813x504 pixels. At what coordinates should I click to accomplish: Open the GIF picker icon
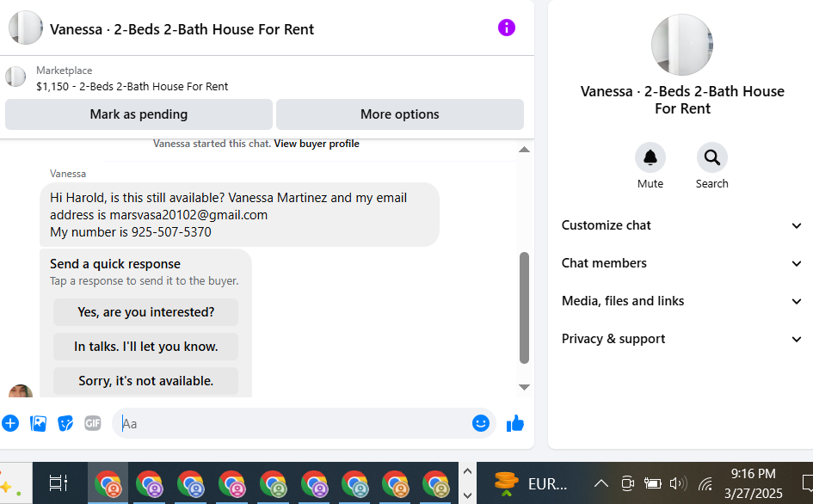click(x=93, y=423)
